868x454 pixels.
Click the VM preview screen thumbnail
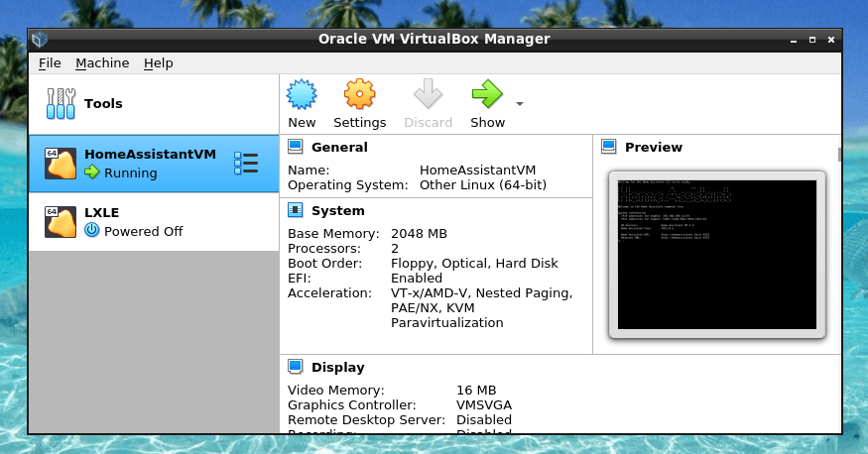[717, 255]
